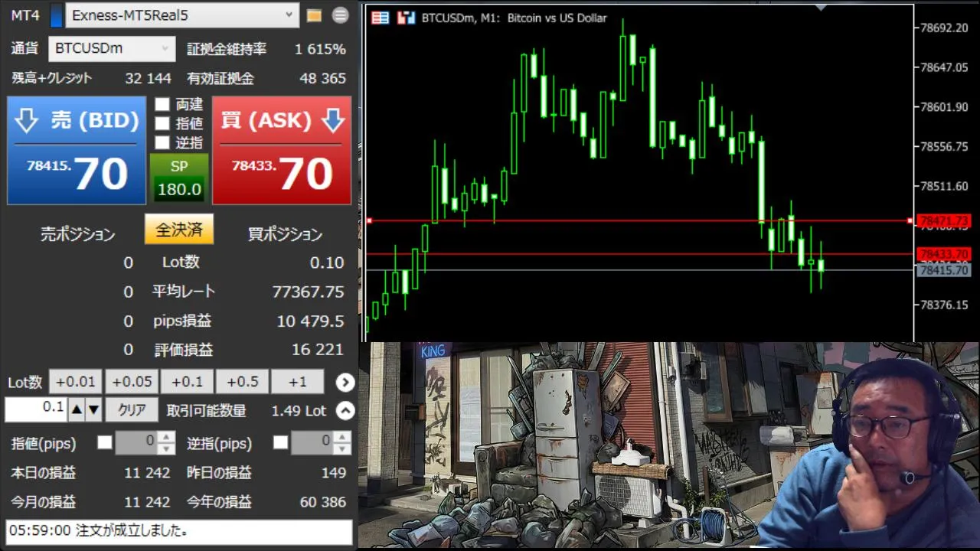Click the Lot size input field showing 0.1
Image resolution: width=980 pixels, height=551 pixels.
tap(36, 410)
